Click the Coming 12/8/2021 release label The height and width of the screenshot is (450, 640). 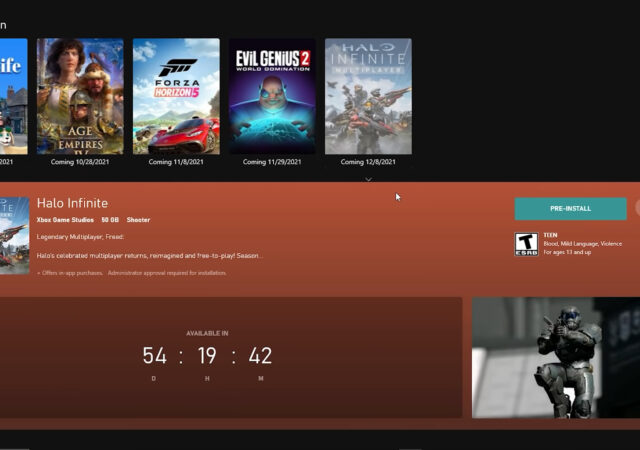point(368,162)
